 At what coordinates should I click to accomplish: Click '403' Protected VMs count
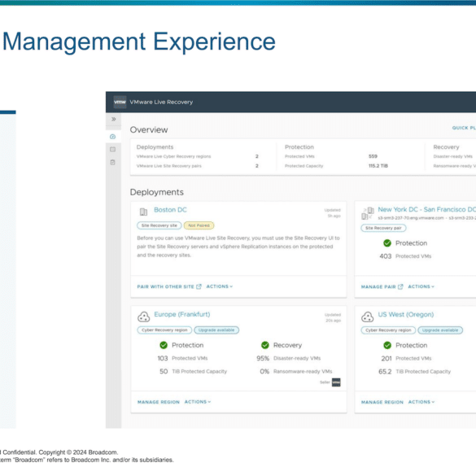[385, 256]
